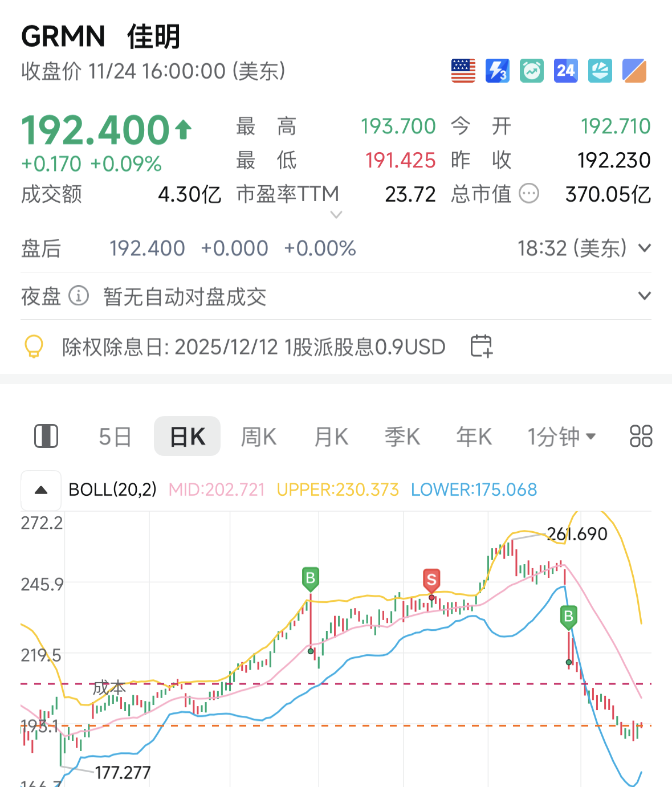Open chart layout grid icon
Screen dimensions: 672x787
click(x=641, y=436)
